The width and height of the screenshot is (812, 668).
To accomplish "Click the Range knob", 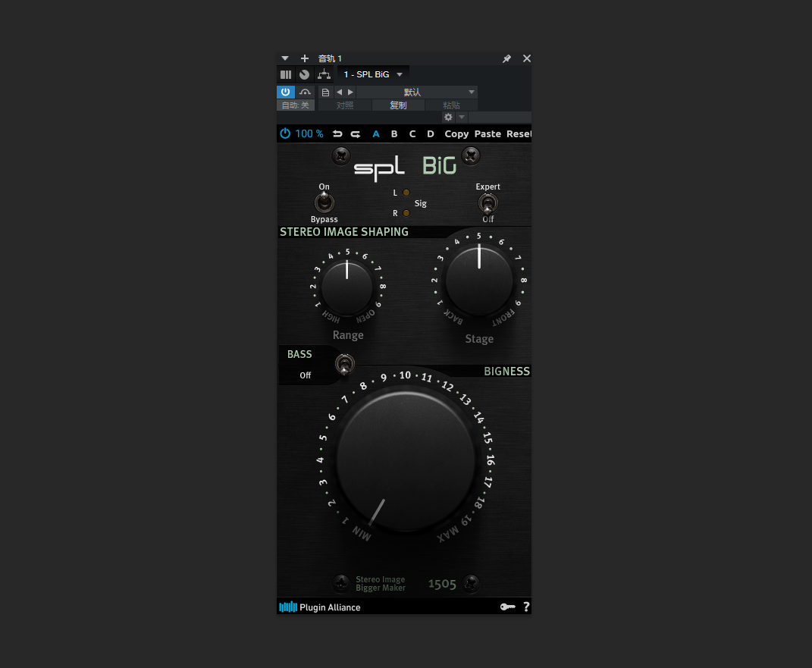I will click(x=347, y=287).
